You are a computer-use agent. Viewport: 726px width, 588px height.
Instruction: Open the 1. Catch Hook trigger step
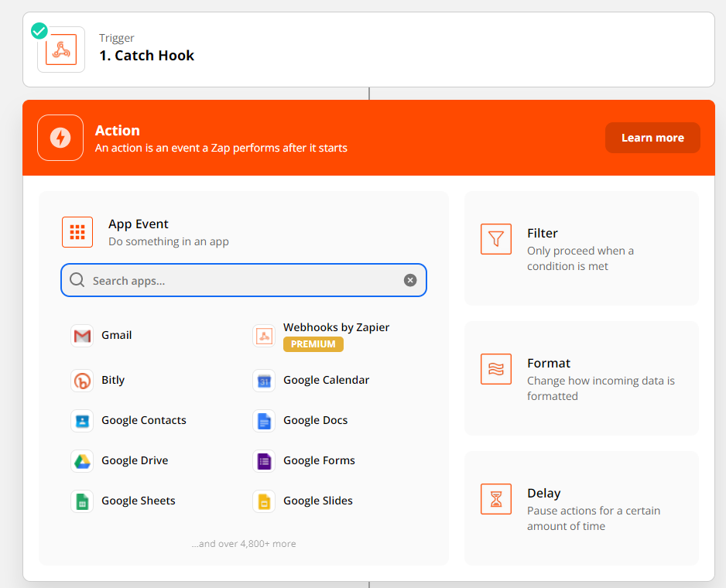coord(368,50)
